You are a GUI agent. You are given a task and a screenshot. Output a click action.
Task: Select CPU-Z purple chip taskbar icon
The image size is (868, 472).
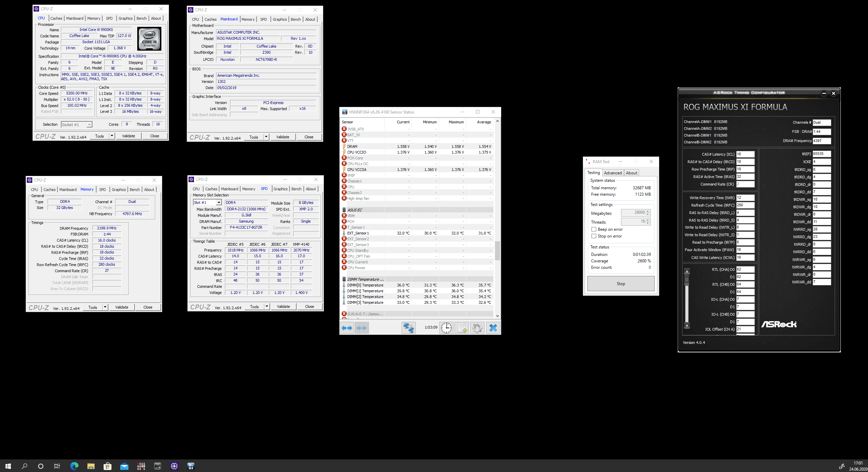tap(174, 466)
